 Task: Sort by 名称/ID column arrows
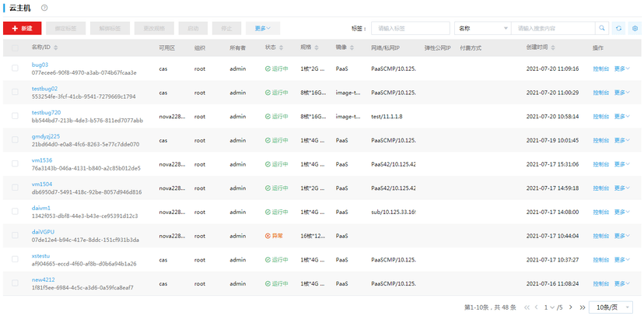(x=56, y=48)
